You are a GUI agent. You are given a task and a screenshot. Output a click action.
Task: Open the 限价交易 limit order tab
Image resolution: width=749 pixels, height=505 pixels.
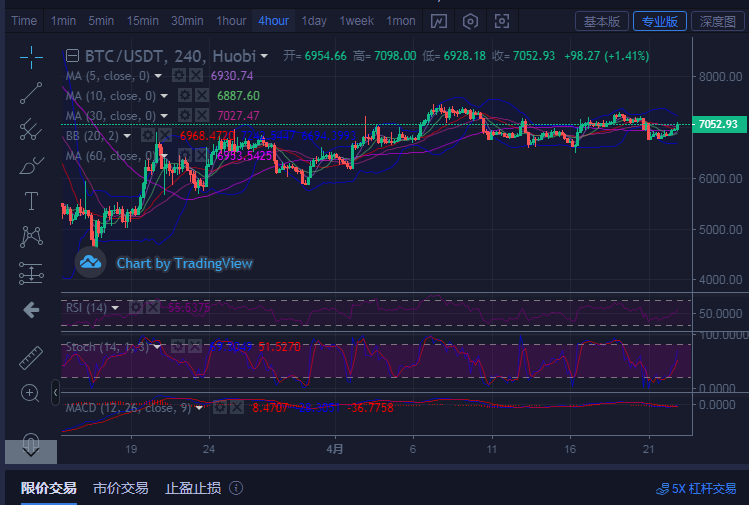[x=49, y=488]
